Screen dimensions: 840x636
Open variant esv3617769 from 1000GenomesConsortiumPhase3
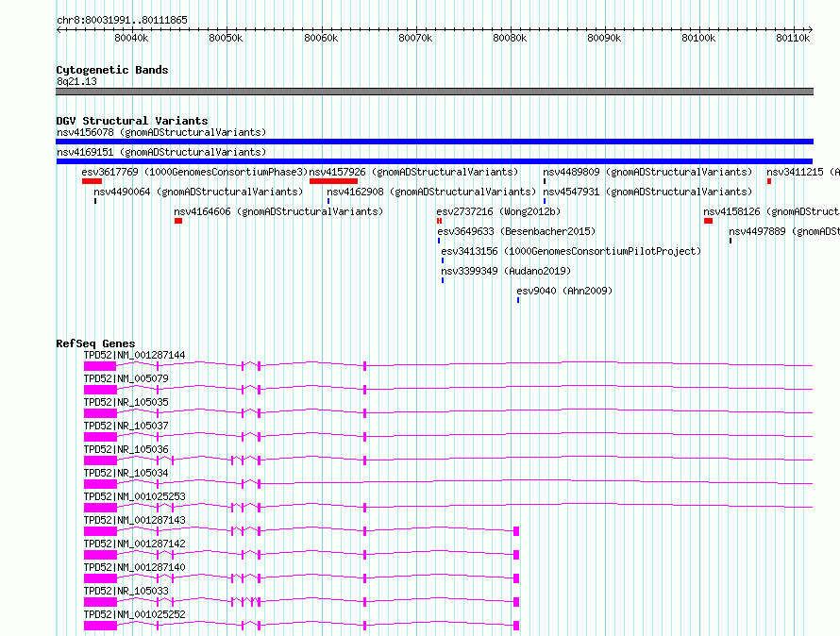click(194, 172)
